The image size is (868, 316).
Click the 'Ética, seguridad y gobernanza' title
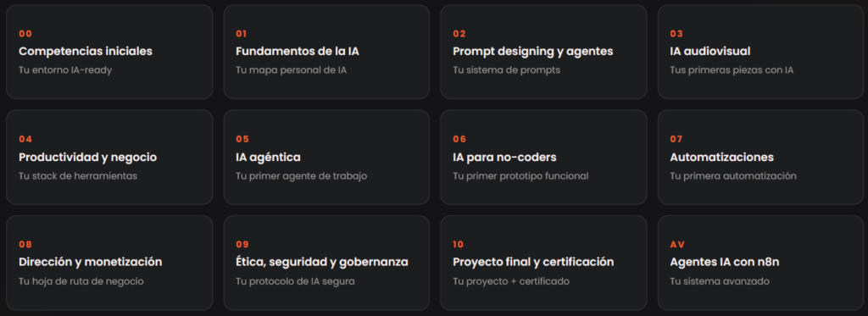[322, 262]
